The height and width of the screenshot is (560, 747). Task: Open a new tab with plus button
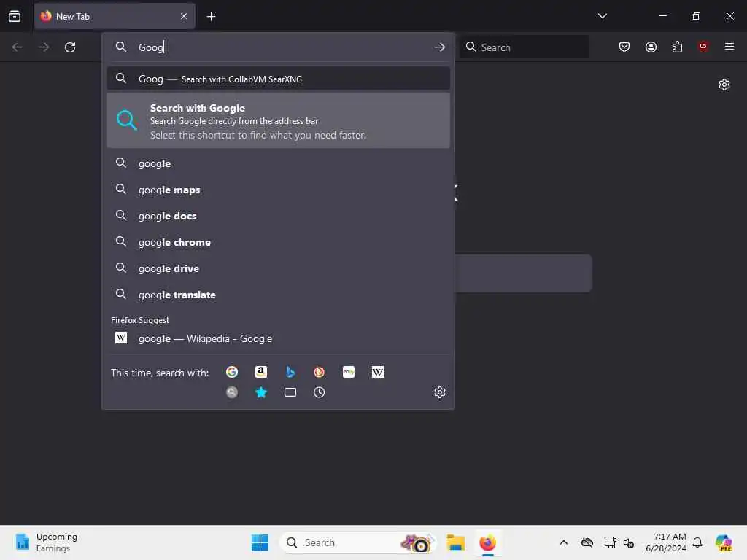[x=211, y=17]
